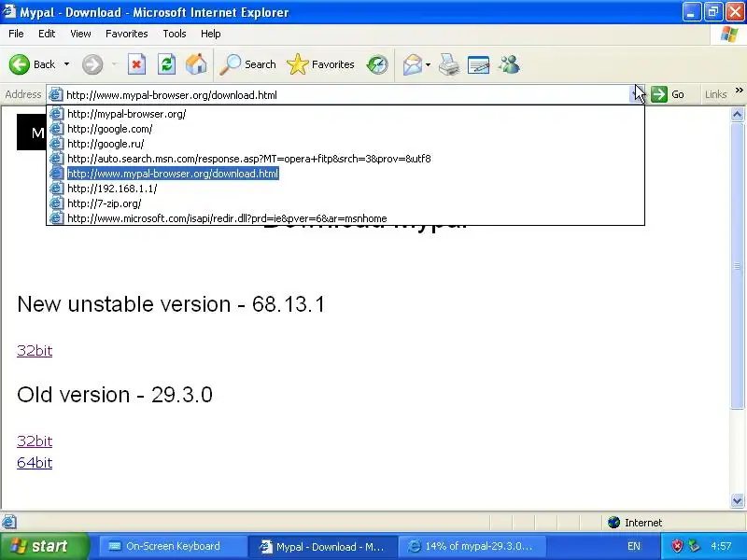The image size is (747, 560).
Task: Open the Help menu
Action: coord(211,34)
